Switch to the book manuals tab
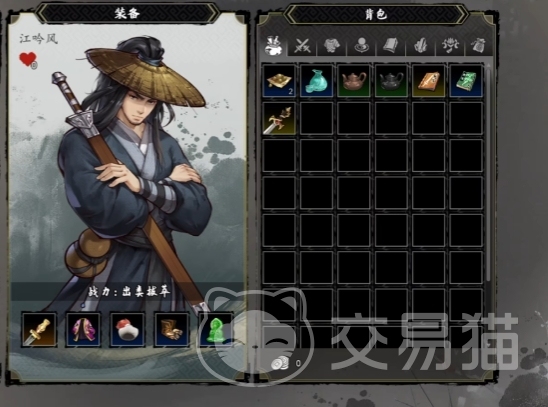 (x=391, y=45)
